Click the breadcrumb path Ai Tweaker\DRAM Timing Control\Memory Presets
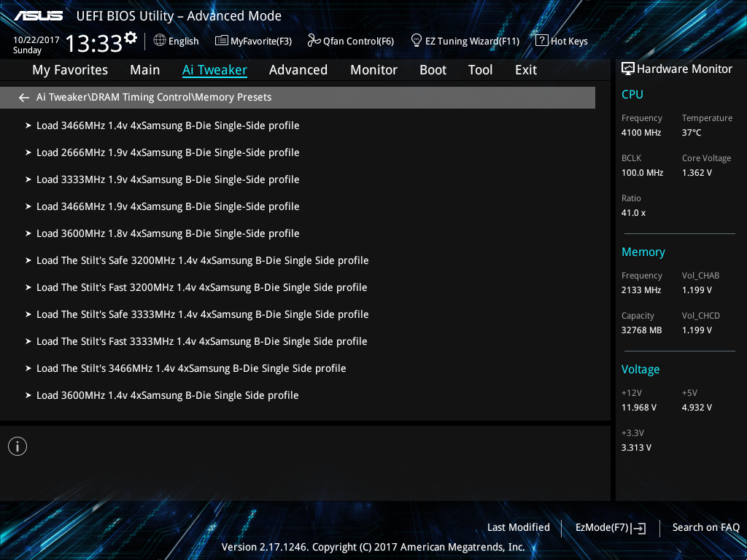Viewport: 747px width, 560px height. [x=154, y=97]
